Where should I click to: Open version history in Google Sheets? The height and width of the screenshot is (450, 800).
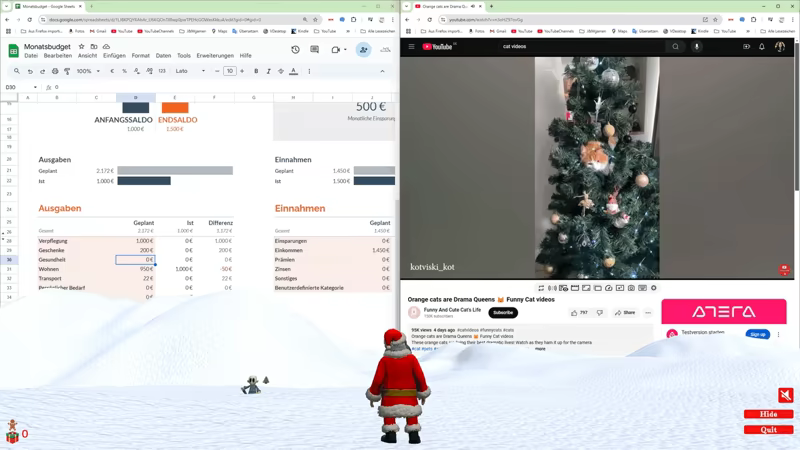coord(295,50)
